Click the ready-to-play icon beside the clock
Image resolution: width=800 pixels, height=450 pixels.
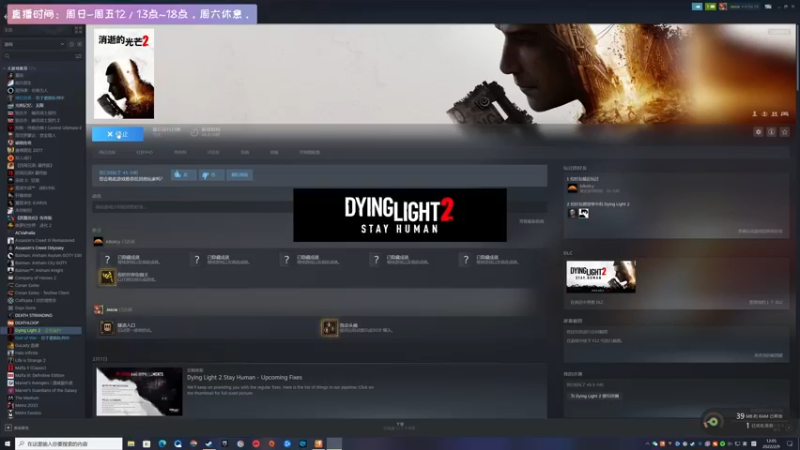pos(80,44)
